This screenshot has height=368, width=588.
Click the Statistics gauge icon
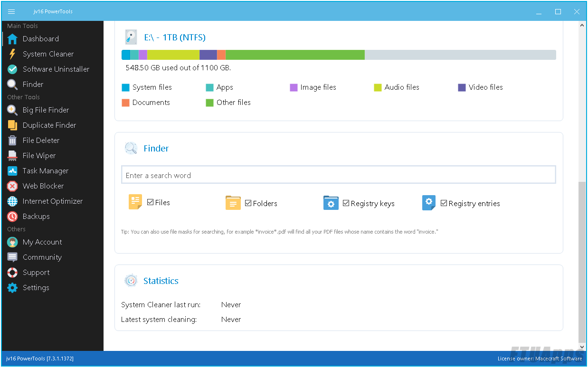[131, 281]
